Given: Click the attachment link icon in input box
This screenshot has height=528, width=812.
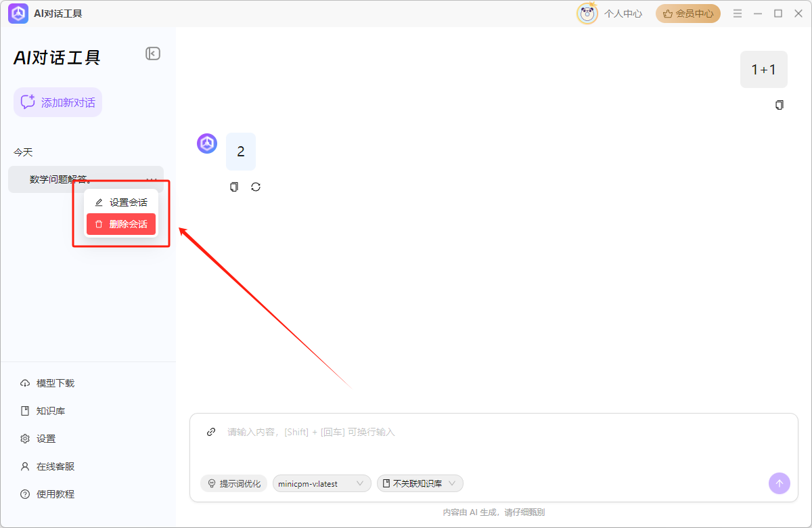Looking at the screenshot, I should [x=211, y=432].
